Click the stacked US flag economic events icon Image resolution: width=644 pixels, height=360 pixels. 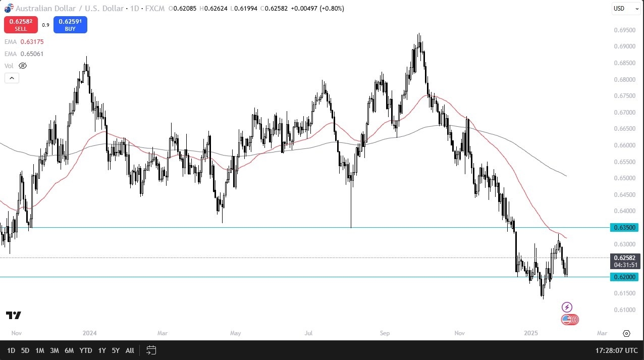coord(569,319)
